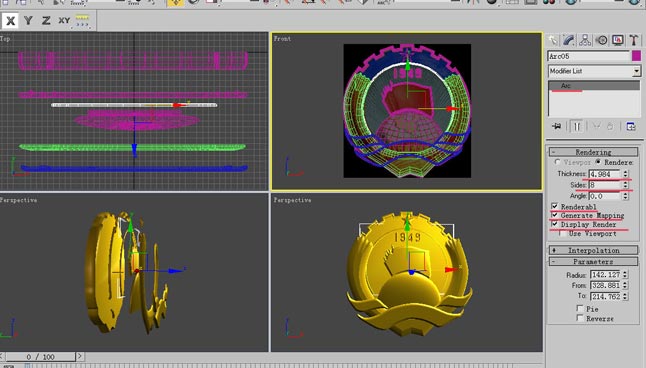Viewport: 646px width, 368px height.
Task: Click the 0 / 100 time slider
Action: click(x=40, y=356)
